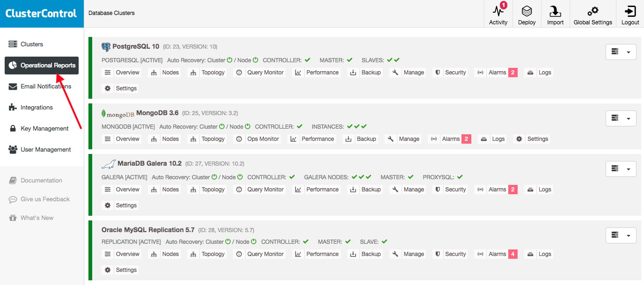Image resolution: width=644 pixels, height=285 pixels.
Task: Click the Import icon
Action: pos(556,11)
